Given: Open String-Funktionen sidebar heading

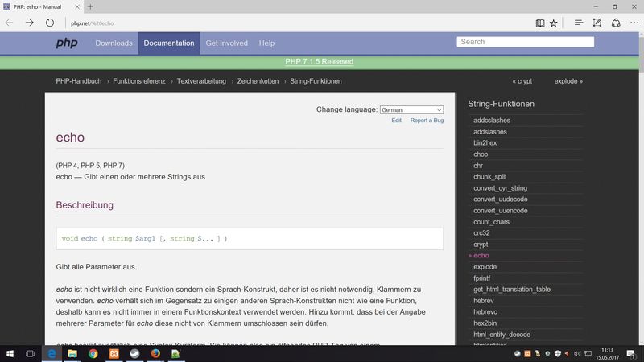Looking at the screenshot, I should click(x=501, y=104).
